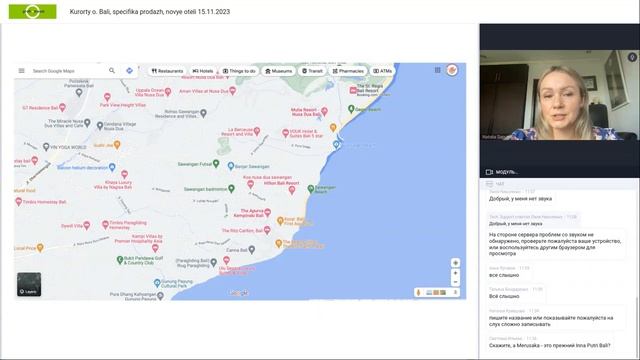Select the Park View Height Villas pin

[107, 97]
